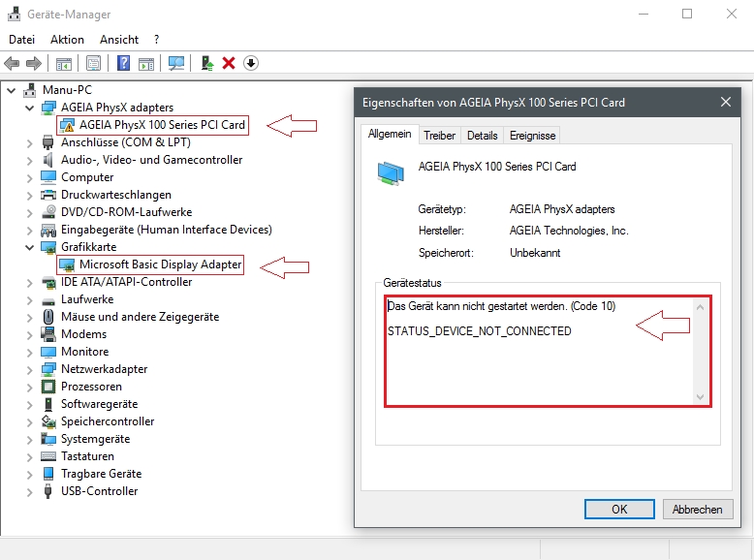Click the update driver toolbar icon
The image size is (754, 560).
tap(207, 63)
